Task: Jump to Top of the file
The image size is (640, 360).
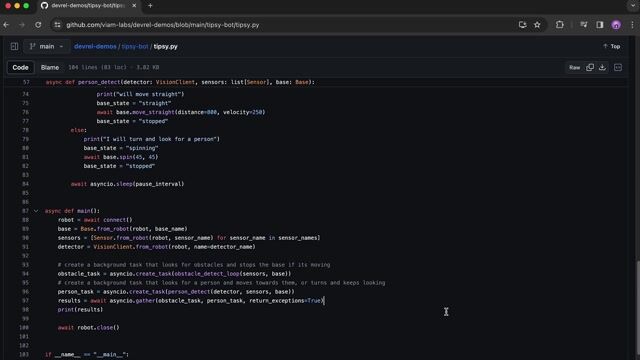Action: 611,47
